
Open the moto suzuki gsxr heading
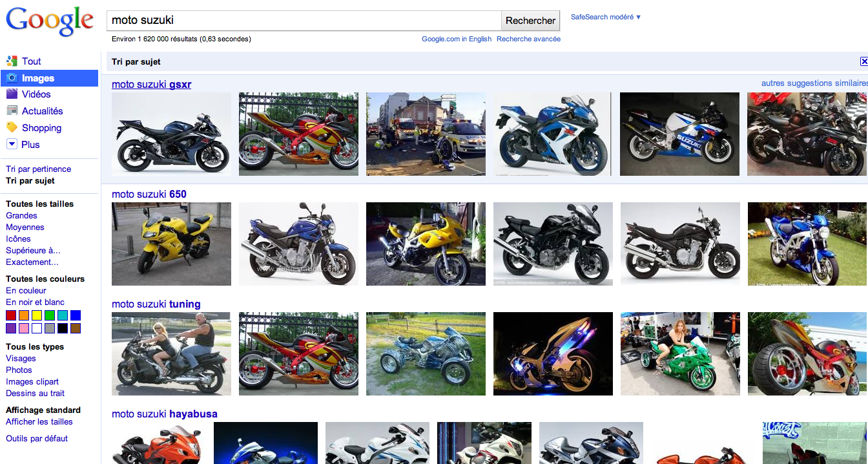[x=152, y=85]
